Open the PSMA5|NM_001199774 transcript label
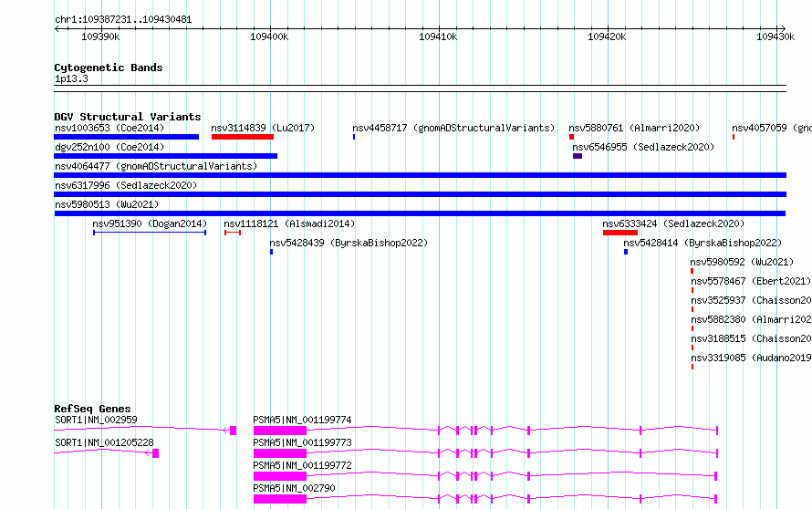 (302, 420)
